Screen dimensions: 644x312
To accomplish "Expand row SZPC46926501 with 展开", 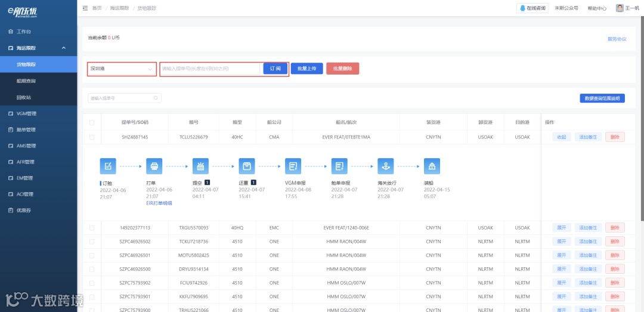I will point(562,255).
